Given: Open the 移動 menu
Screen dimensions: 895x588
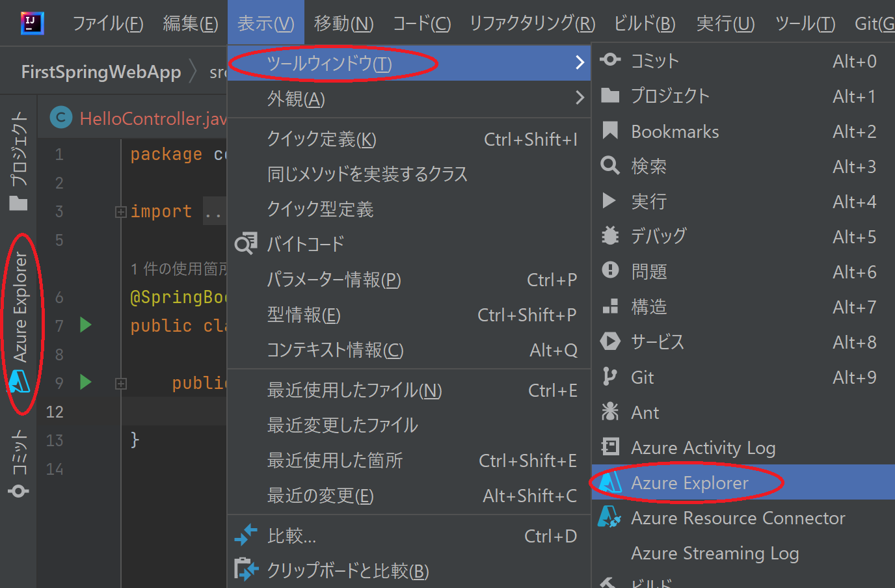Looking at the screenshot, I should coord(343,24).
